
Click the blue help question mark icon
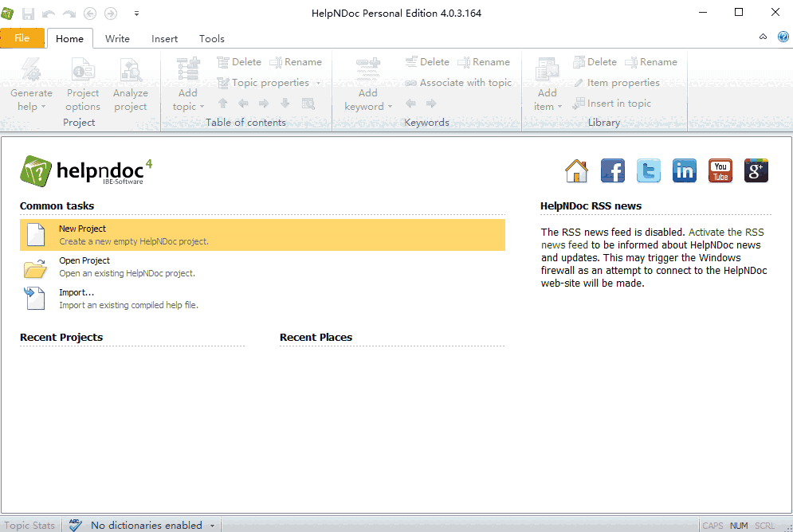(x=783, y=37)
